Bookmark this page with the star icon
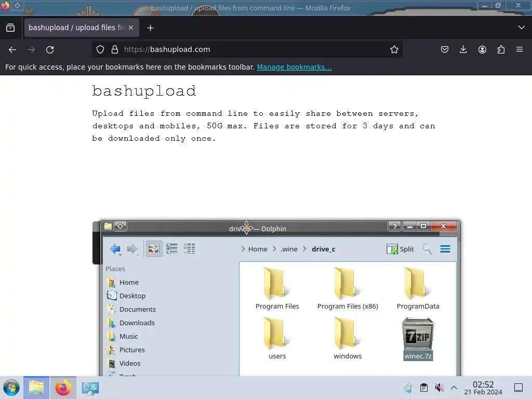The width and height of the screenshot is (532, 399). 394,49
